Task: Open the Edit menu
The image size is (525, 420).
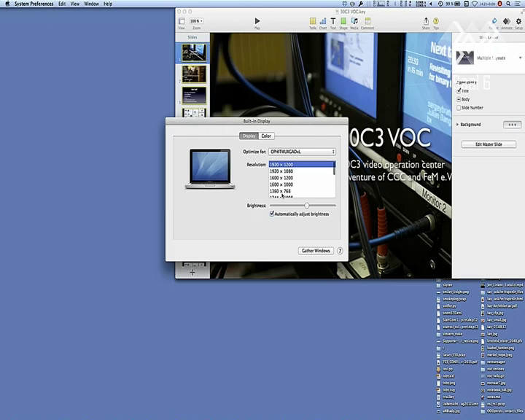Action: coord(62,4)
